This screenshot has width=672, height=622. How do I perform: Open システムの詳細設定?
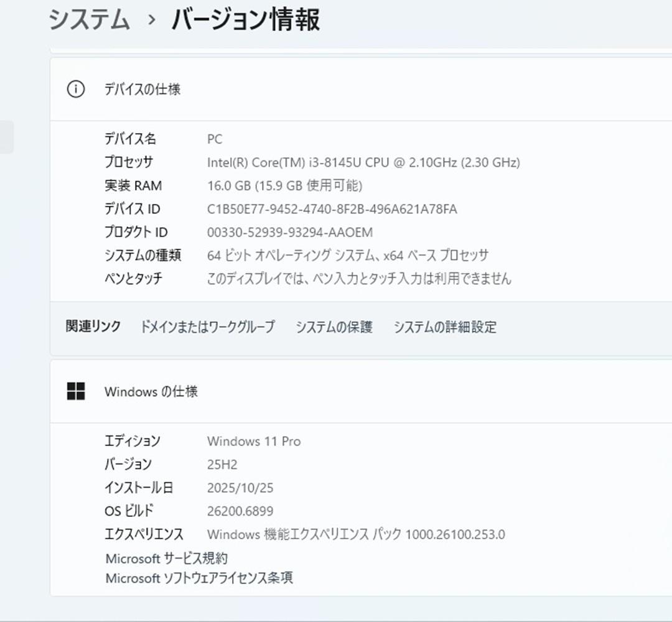coord(445,327)
